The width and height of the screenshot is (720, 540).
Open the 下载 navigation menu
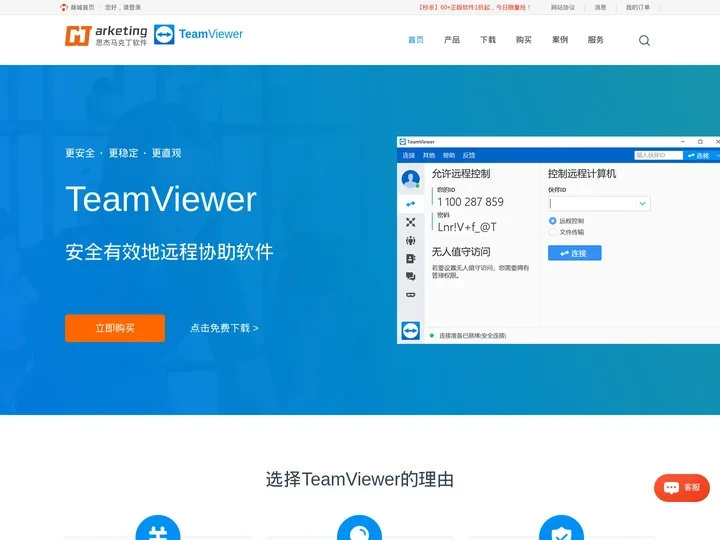pyautogui.click(x=488, y=40)
